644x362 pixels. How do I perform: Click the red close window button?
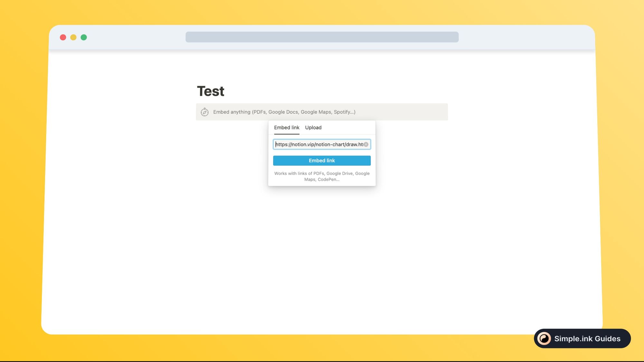[63, 37]
